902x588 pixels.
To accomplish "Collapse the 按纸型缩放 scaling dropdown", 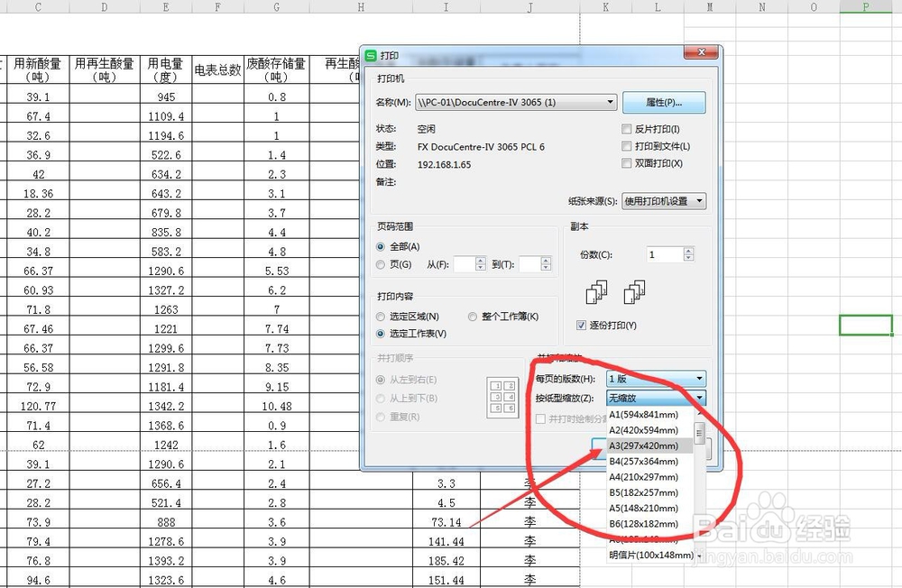I will coord(699,398).
